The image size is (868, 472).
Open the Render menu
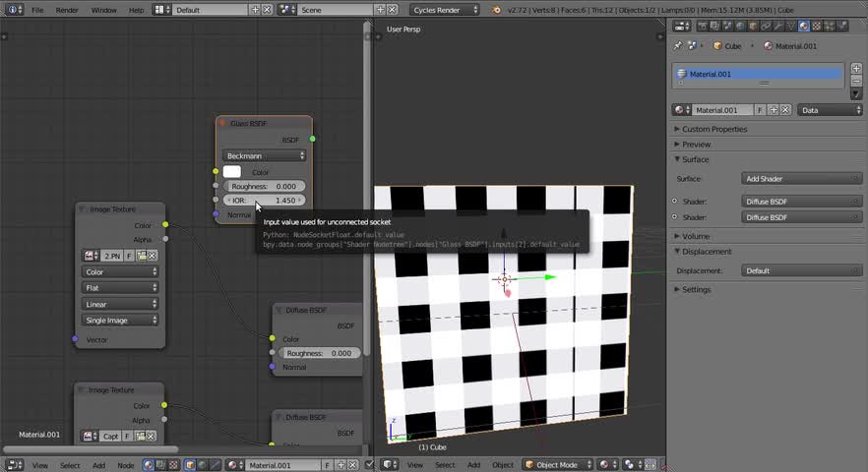pyautogui.click(x=67, y=10)
